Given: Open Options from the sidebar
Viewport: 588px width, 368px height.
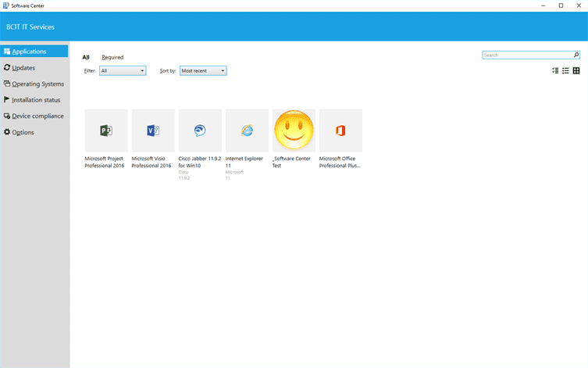Looking at the screenshot, I should pos(23,132).
